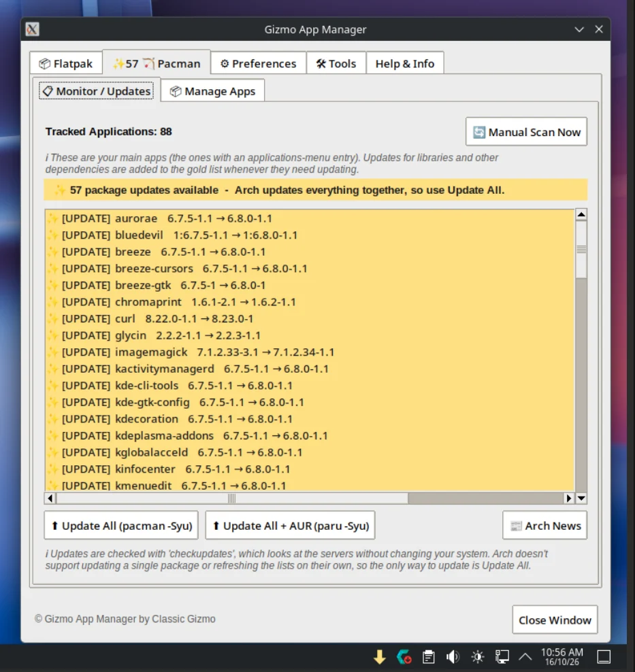Screen dimensions: 635x672
Task: Select the Monitor / Updates sub-tab
Action: coord(97,91)
